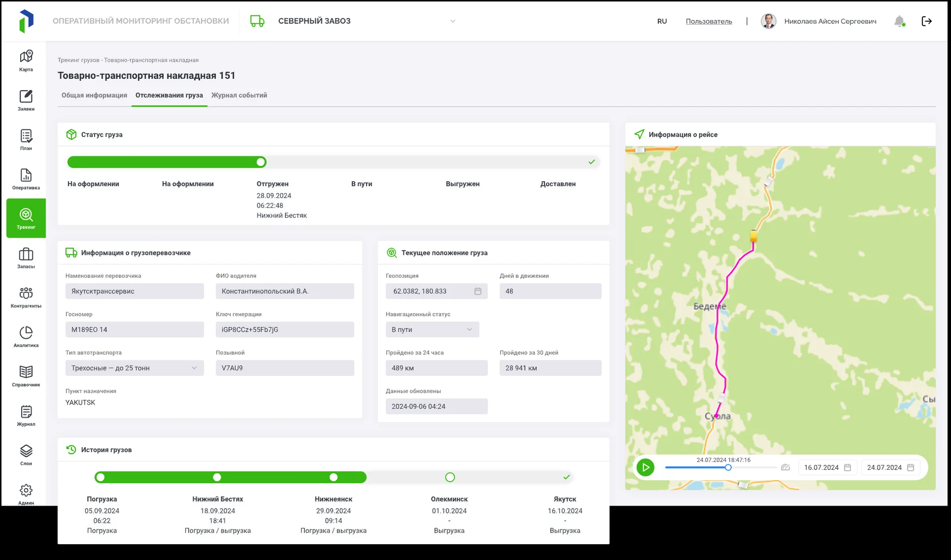Click the notifications bell icon
This screenshot has width=951, height=560.
coord(899,21)
